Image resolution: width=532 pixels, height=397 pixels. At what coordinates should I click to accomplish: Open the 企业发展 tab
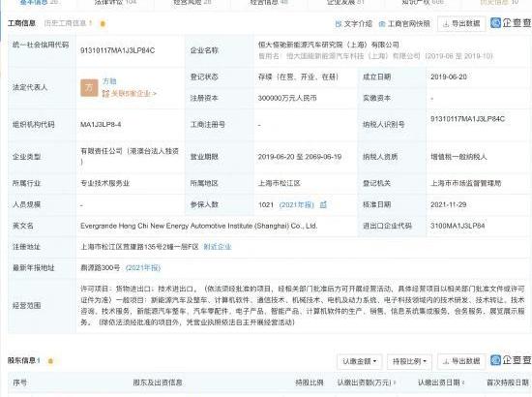(x=345, y=2)
